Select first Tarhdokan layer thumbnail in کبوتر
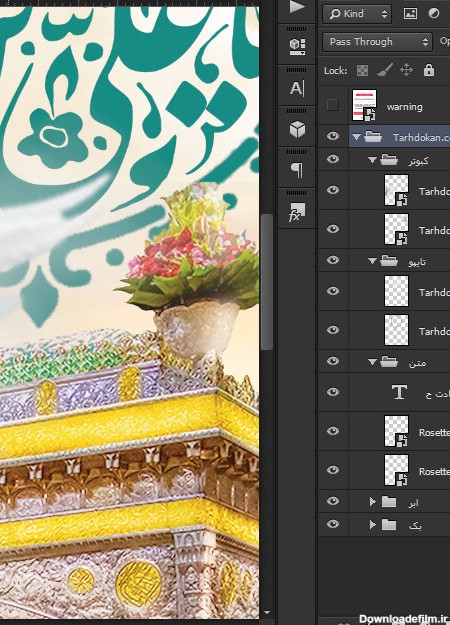450x625 pixels. click(396, 190)
